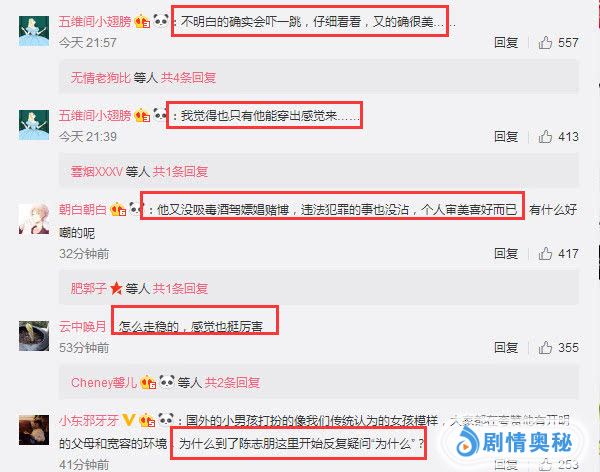Open Cheney馨儿 username link
This screenshot has width=600, height=472.
104,382
